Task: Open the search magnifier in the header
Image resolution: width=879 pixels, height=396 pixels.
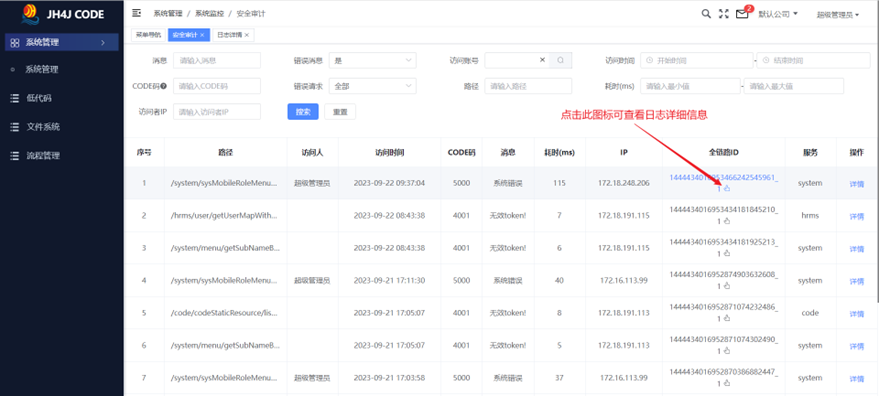Action: (x=706, y=14)
